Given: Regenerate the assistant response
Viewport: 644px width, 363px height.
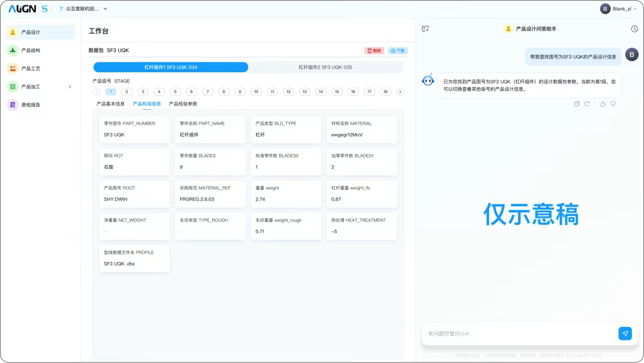Looking at the screenshot, I should [x=587, y=104].
